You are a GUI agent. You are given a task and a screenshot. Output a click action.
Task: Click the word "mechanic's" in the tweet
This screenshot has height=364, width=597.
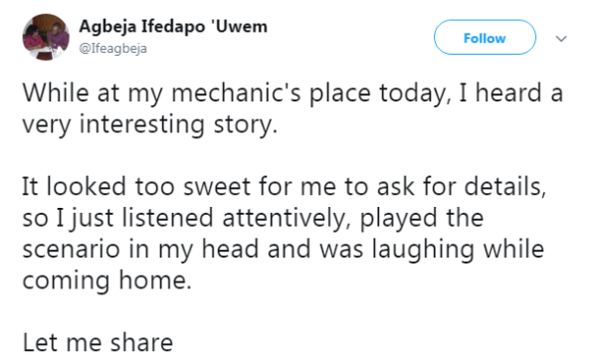pyautogui.click(x=236, y=94)
